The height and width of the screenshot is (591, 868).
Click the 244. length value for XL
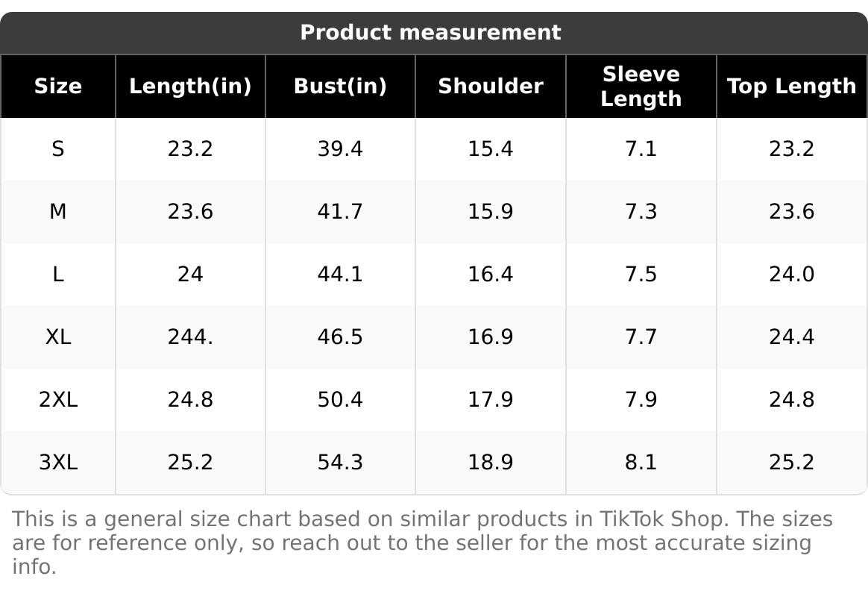click(190, 337)
